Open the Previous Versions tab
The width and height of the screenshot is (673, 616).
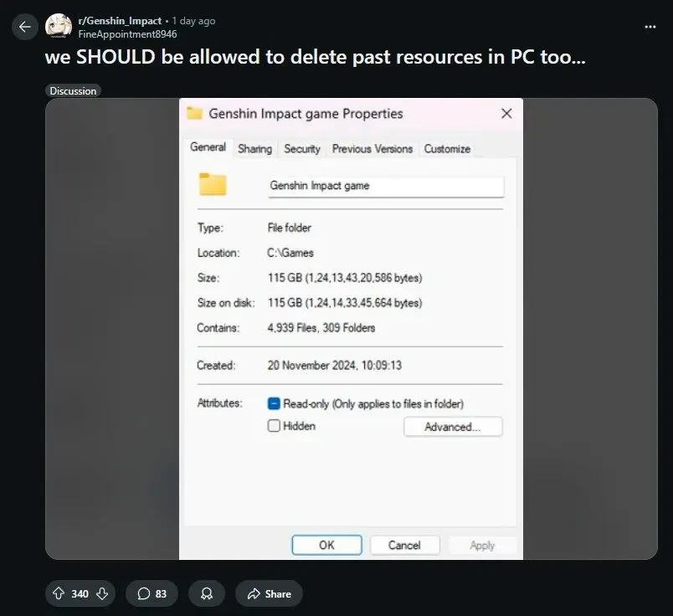(372, 149)
